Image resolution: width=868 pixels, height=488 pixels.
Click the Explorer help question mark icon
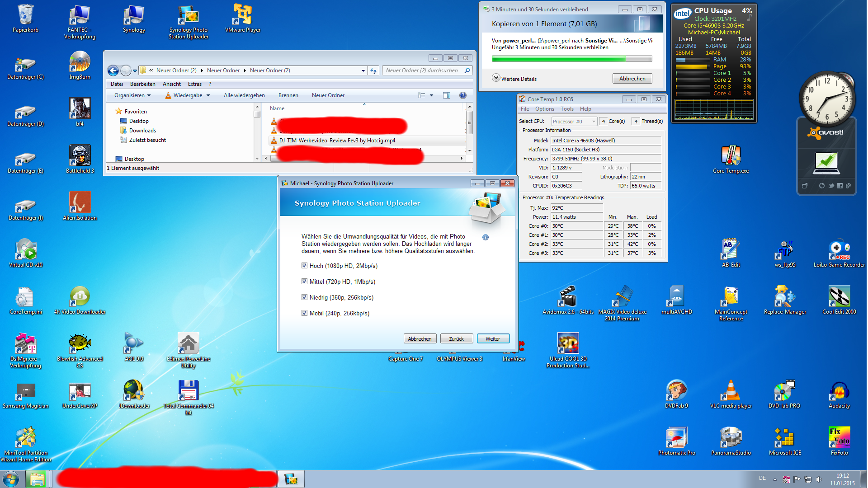(462, 95)
